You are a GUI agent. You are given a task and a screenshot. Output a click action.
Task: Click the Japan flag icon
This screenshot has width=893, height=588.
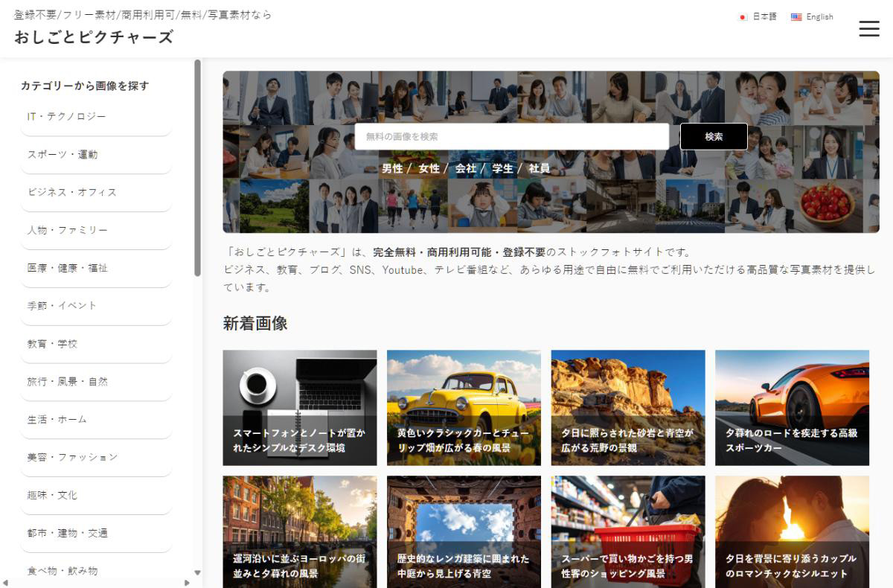[x=743, y=17]
